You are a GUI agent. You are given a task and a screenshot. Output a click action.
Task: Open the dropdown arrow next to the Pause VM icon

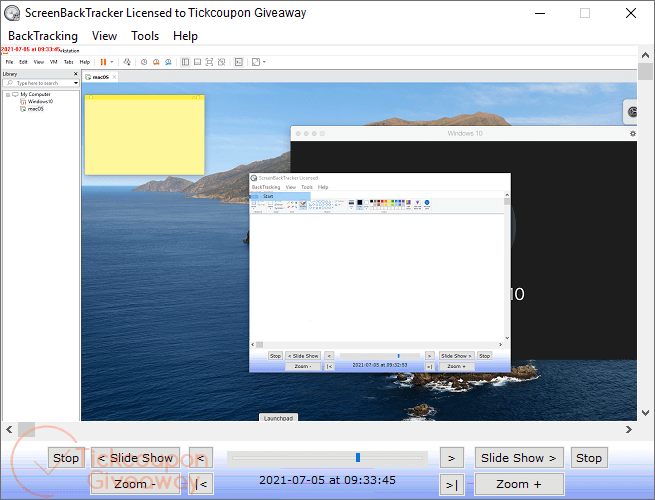pos(112,62)
